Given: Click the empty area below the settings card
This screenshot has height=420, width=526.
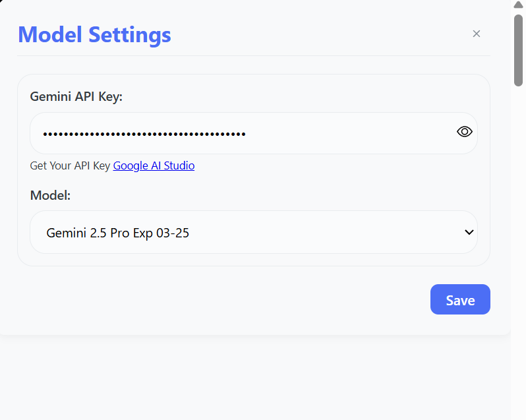Looking at the screenshot, I should click(255, 377).
